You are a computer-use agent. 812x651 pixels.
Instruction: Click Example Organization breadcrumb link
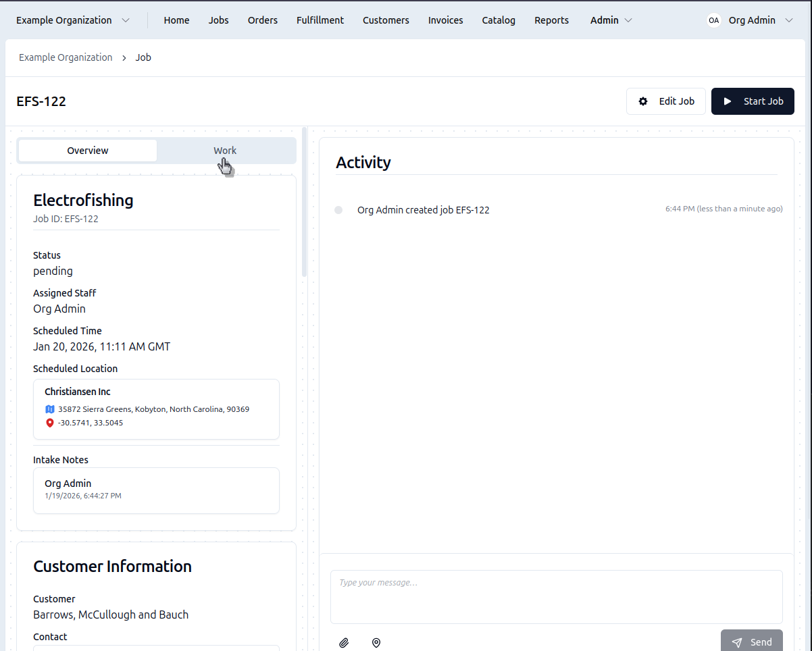point(66,57)
